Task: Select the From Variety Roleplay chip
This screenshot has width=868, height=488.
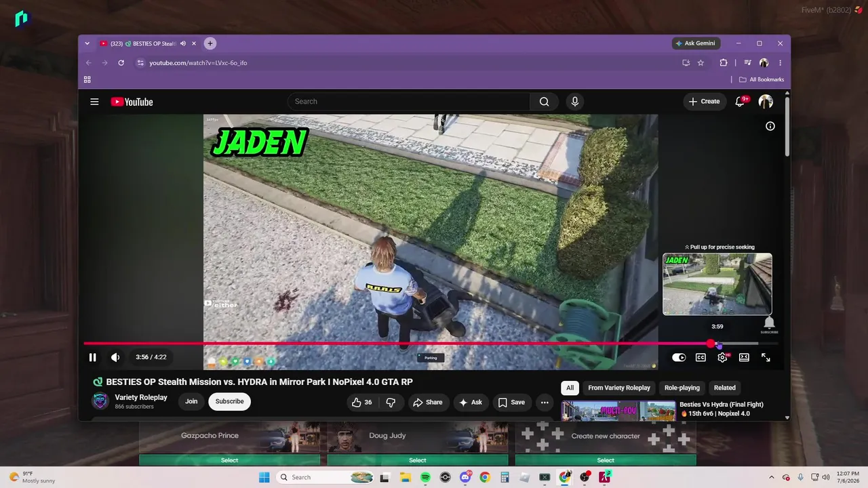Action: click(619, 388)
